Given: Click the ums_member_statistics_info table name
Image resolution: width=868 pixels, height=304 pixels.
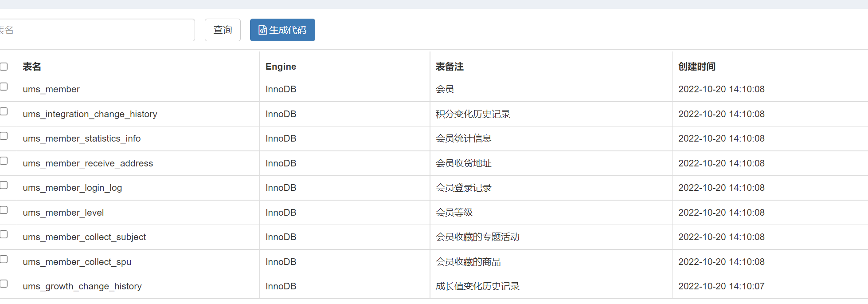Looking at the screenshot, I should [x=82, y=138].
